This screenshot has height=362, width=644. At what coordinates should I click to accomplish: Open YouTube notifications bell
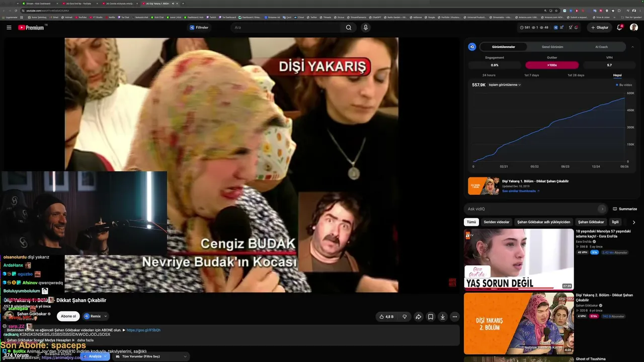pos(619,28)
